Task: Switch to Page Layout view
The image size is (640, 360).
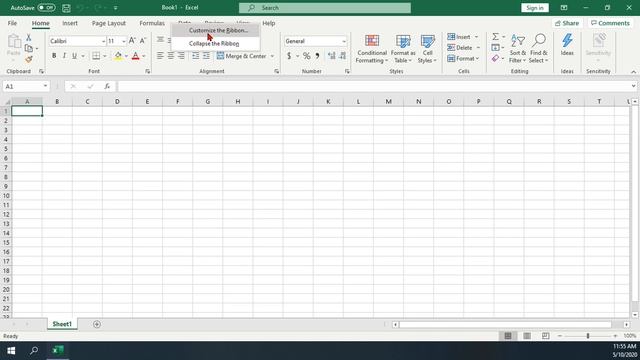Action: pos(527,336)
